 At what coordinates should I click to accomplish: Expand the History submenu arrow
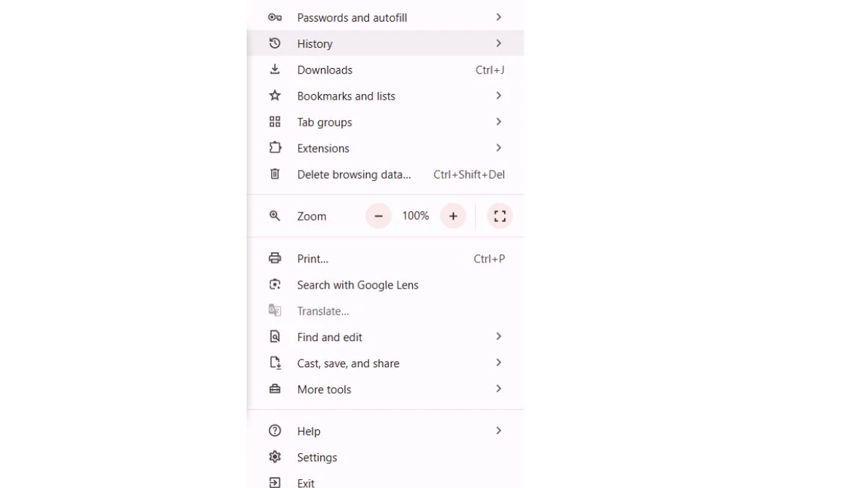pos(498,43)
